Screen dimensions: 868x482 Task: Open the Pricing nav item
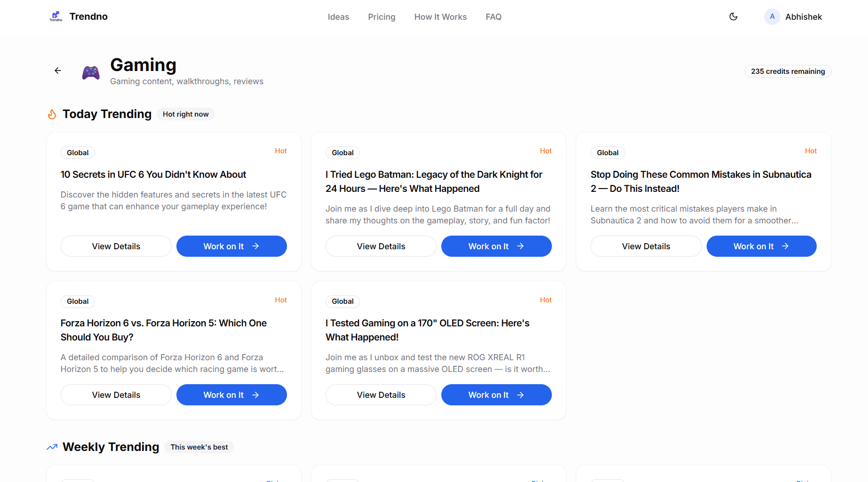(x=382, y=17)
